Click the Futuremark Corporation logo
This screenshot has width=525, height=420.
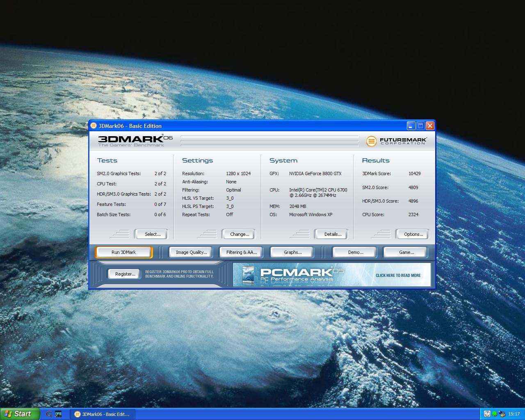(x=396, y=141)
